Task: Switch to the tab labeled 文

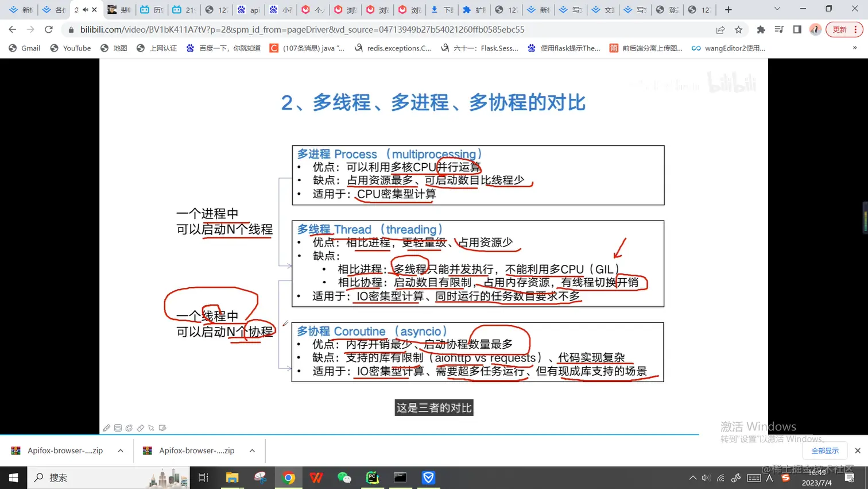Action: click(x=603, y=10)
